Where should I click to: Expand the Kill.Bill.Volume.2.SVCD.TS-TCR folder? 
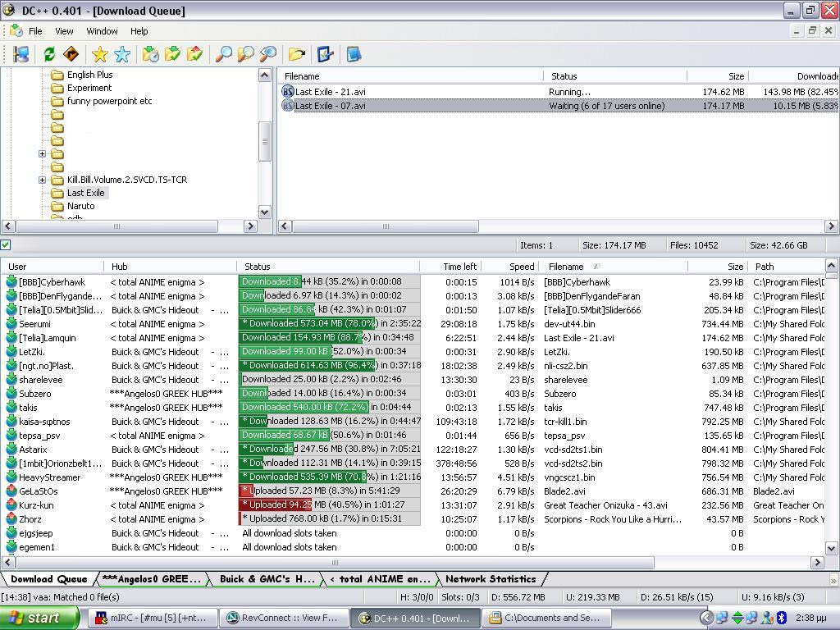pyautogui.click(x=43, y=180)
